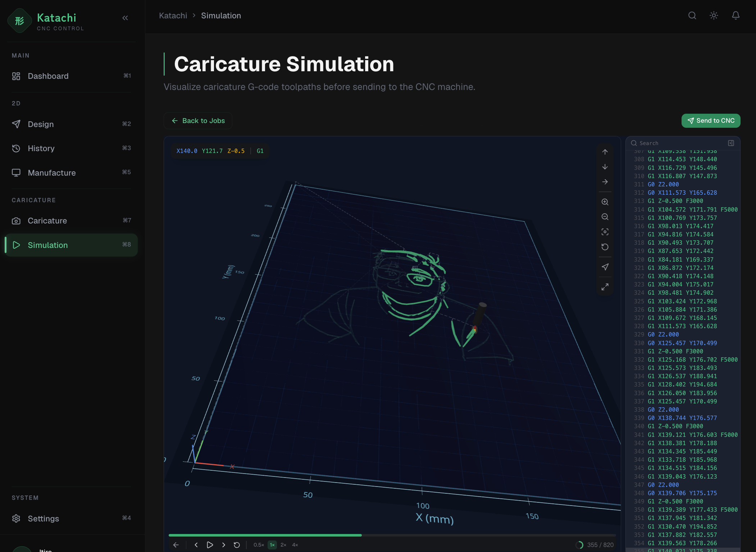Click line 313 G1 Z-0.500 F3000
This screenshot has width=756, height=552.
683,201
